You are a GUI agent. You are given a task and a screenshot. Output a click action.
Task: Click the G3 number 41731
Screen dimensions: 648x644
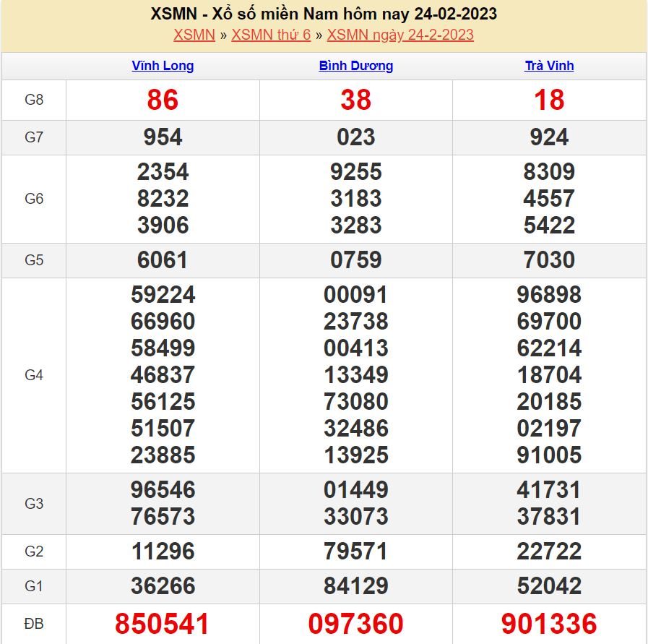[x=549, y=490]
